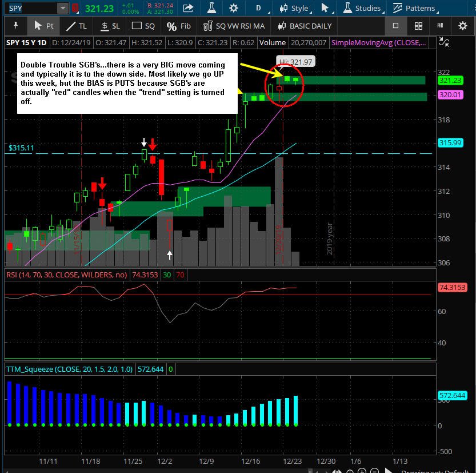Apply the BASIC DAILY style preset
The width and height of the screenshot is (476, 473).
click(305, 26)
